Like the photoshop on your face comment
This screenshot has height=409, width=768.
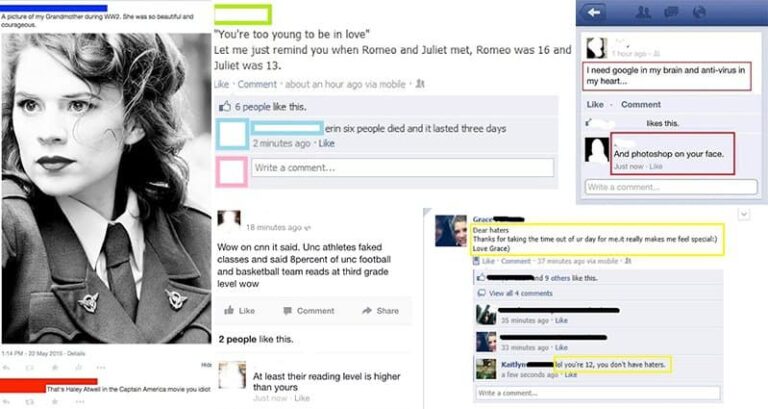pyautogui.click(x=656, y=167)
